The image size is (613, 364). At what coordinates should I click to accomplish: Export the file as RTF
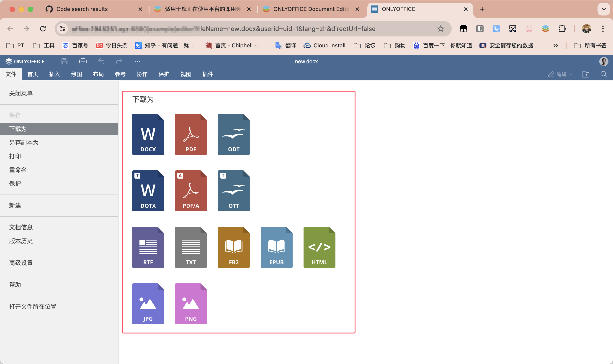148,247
